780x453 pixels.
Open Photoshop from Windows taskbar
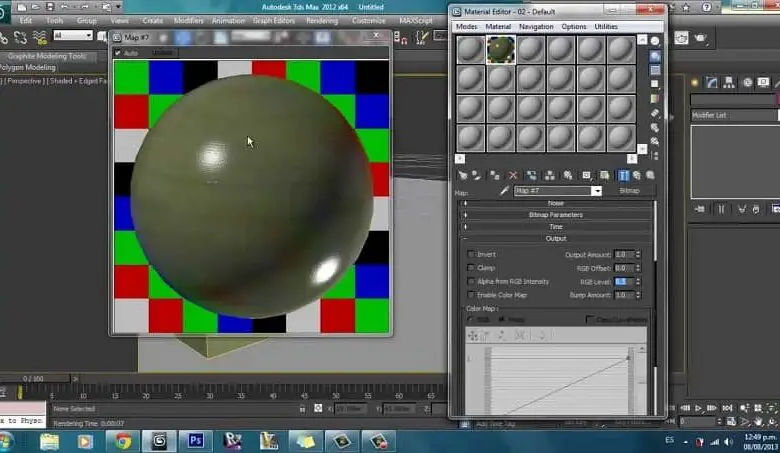pos(195,441)
